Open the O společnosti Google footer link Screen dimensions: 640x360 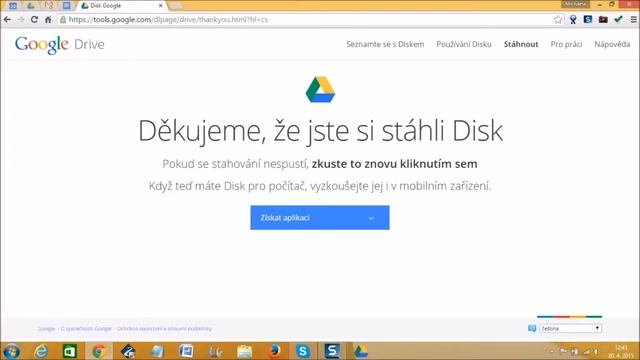[x=86, y=329]
